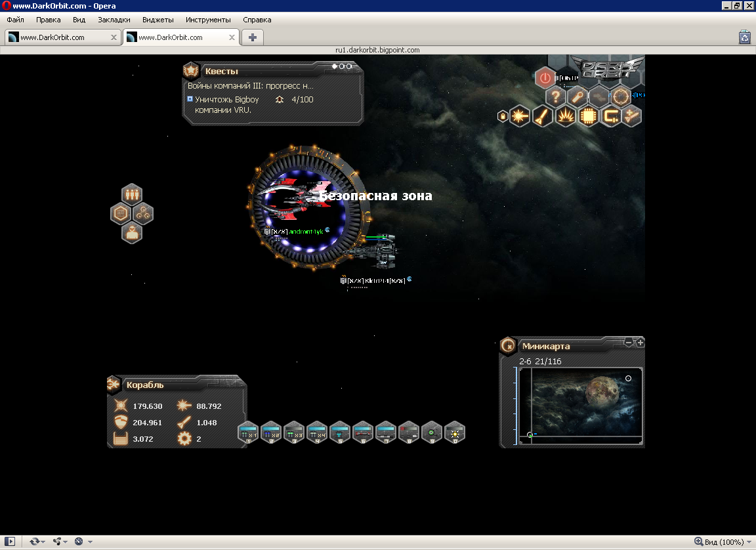
Task: Open the Opera Unite dropdown
Action: click(60, 541)
